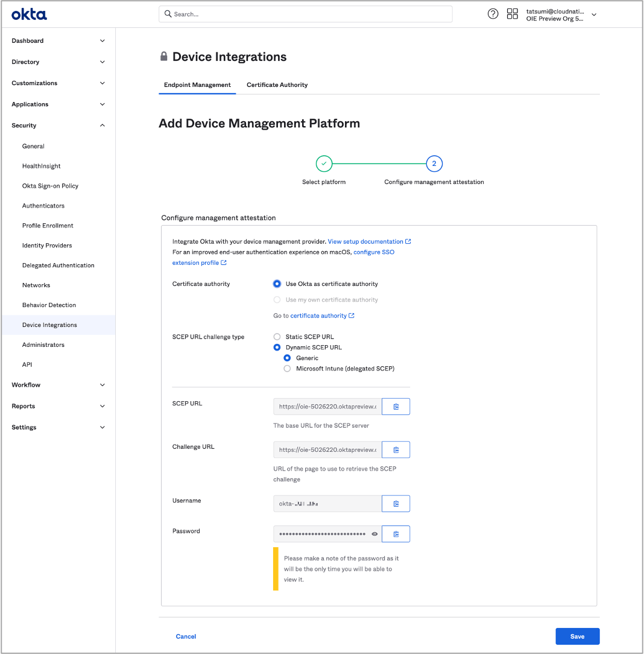This screenshot has width=644, height=654.
Task: Save the device management platform configuration
Action: [576, 636]
